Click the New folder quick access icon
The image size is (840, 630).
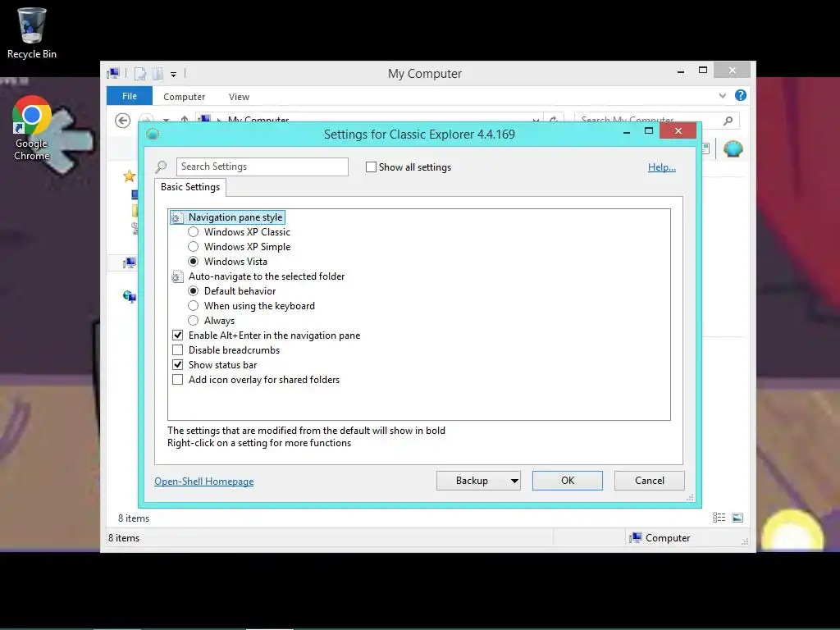[157, 73]
